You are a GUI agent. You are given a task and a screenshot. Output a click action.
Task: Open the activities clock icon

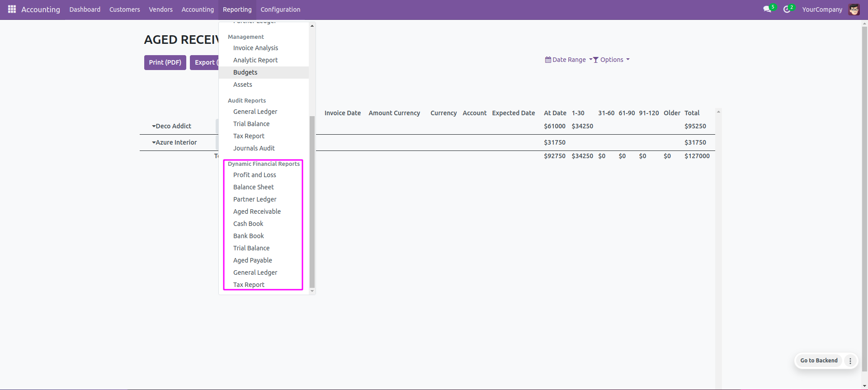pos(787,9)
